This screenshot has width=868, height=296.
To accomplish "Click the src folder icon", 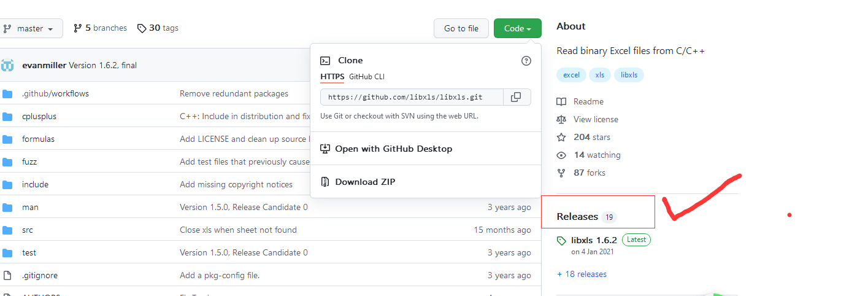I will click(x=7, y=230).
